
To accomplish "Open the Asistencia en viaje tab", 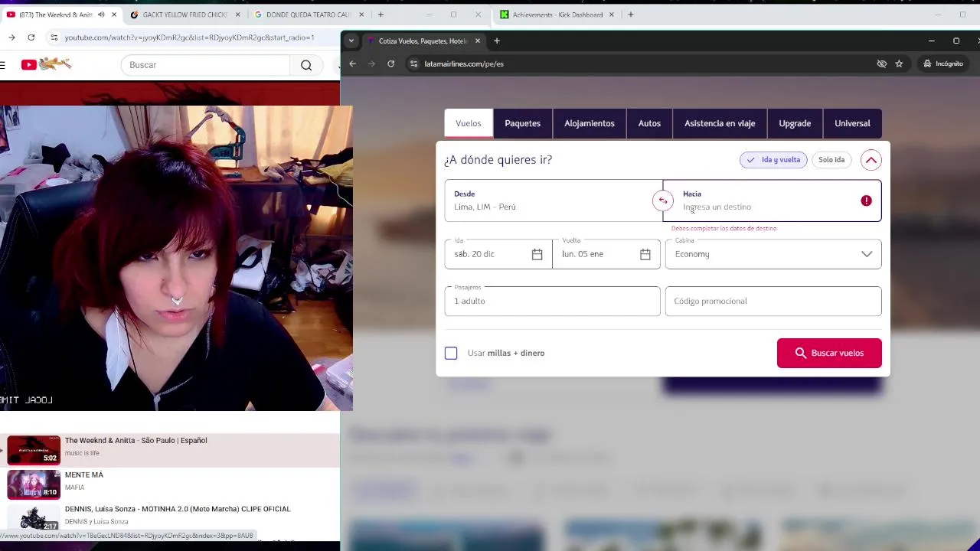I will pos(720,123).
